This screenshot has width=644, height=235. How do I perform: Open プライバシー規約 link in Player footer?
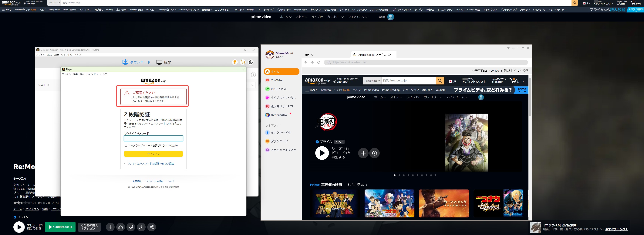point(154,181)
